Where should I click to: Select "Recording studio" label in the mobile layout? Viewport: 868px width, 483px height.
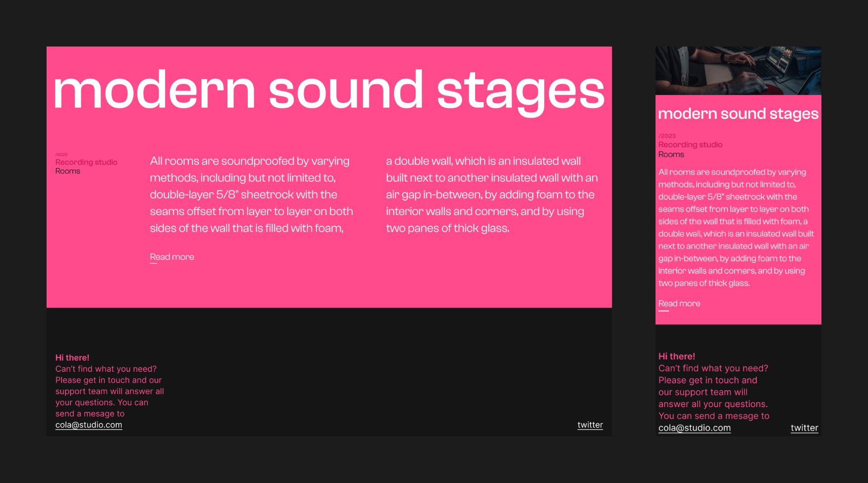pos(690,145)
